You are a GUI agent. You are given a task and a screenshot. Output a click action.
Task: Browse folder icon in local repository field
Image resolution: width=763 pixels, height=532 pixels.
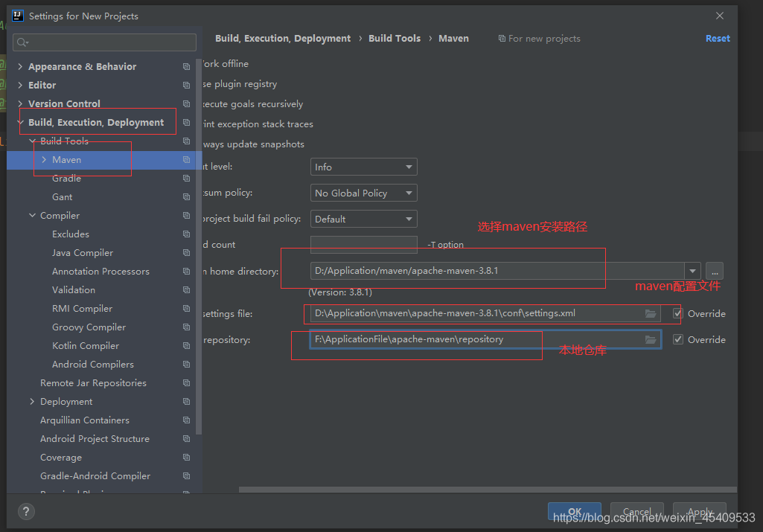[651, 339]
